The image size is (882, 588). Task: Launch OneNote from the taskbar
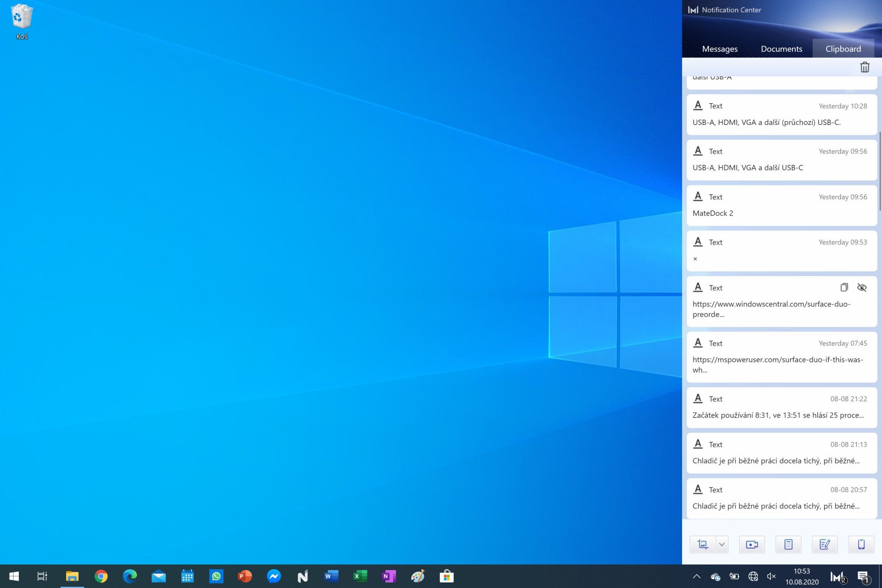click(x=389, y=576)
